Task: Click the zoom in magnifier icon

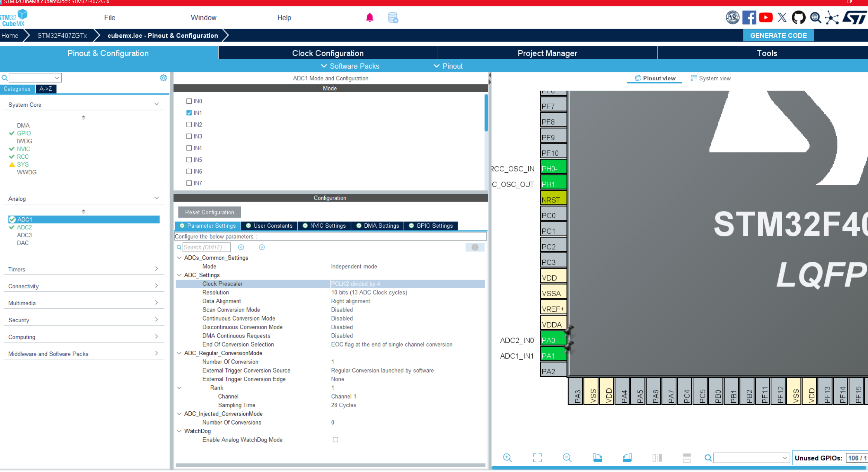Action: 507,458
